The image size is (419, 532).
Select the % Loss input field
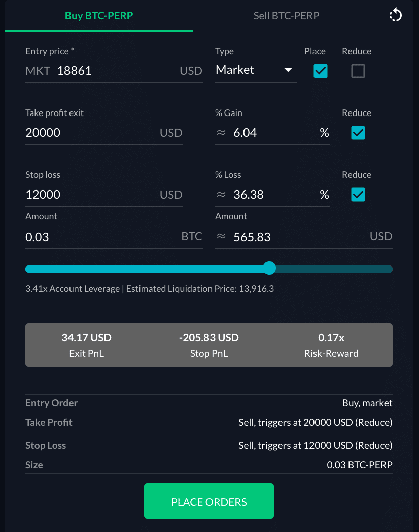click(x=274, y=195)
